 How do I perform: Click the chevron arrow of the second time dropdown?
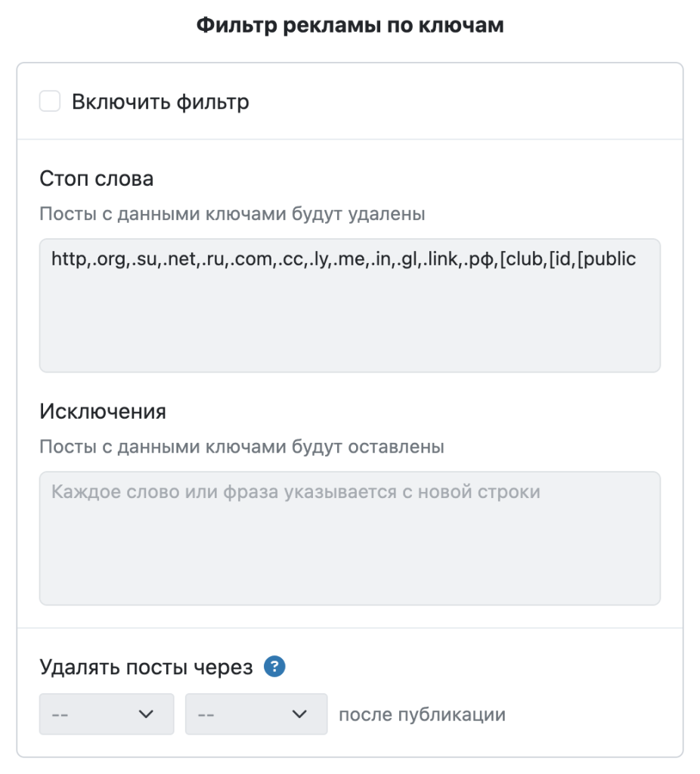tap(301, 714)
